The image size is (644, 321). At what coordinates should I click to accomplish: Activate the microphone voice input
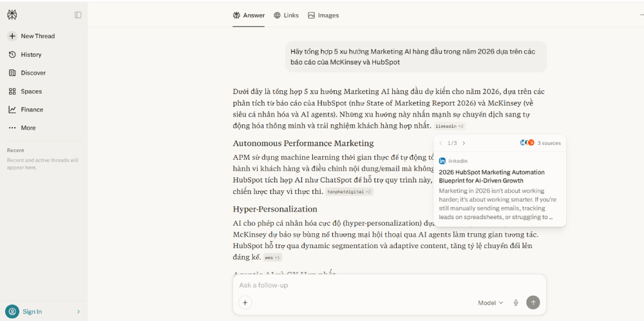[516, 303]
